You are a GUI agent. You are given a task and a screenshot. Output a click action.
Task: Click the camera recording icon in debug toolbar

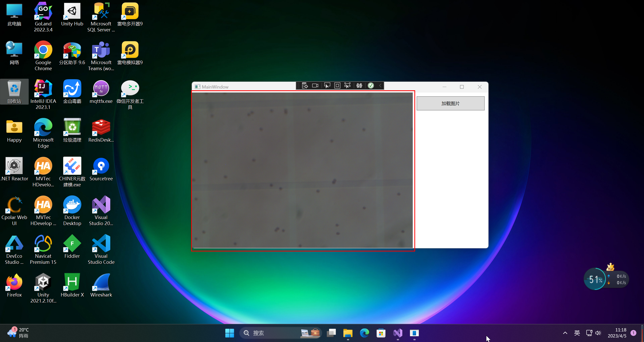click(315, 86)
